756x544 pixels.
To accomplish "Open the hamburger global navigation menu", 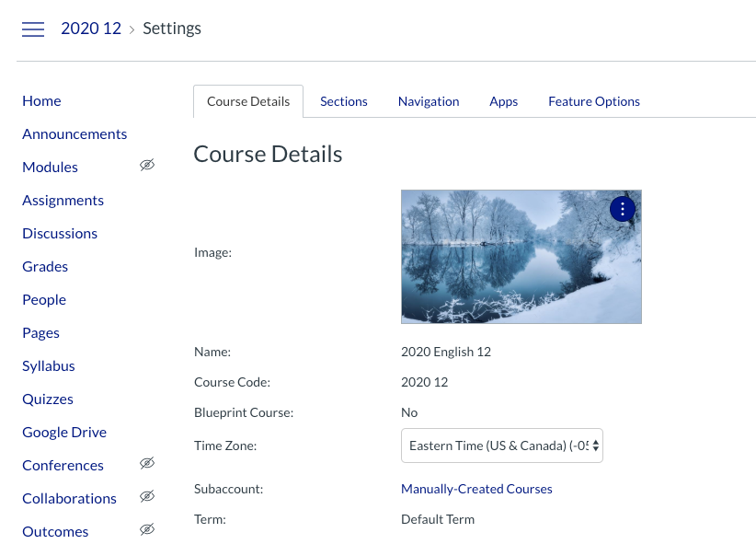I will [33, 29].
